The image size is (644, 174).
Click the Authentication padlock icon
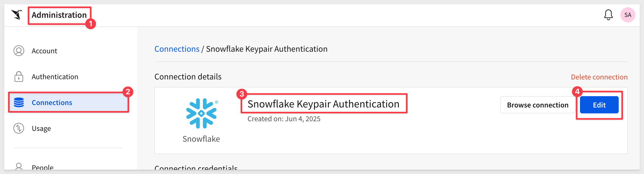(19, 76)
